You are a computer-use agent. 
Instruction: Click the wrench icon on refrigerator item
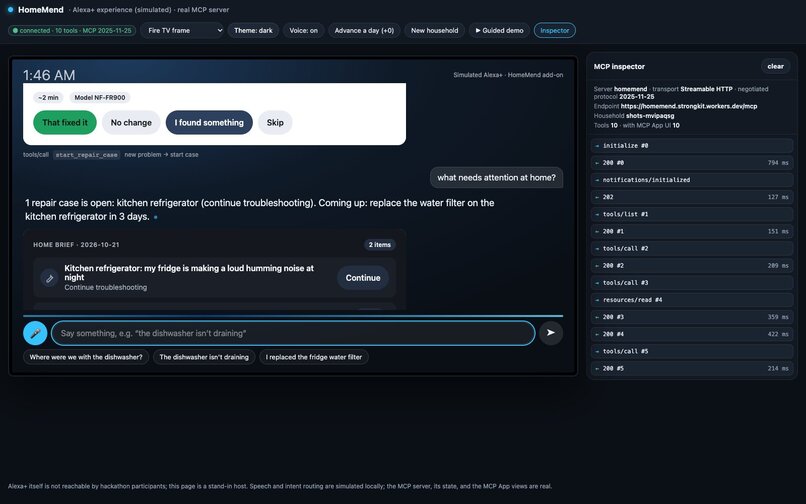[x=49, y=278]
